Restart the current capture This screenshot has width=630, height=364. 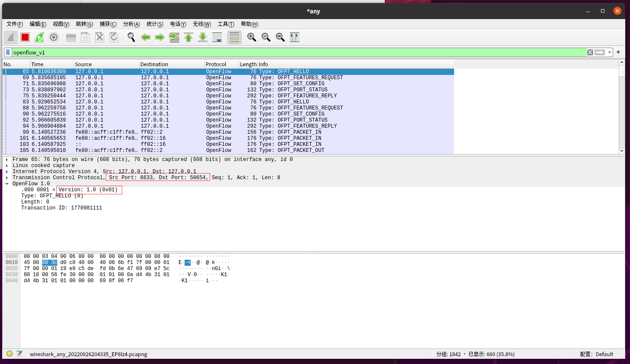click(x=39, y=37)
